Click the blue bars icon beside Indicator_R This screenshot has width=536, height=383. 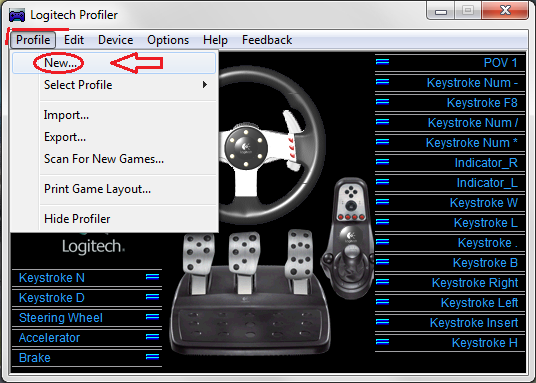click(382, 161)
